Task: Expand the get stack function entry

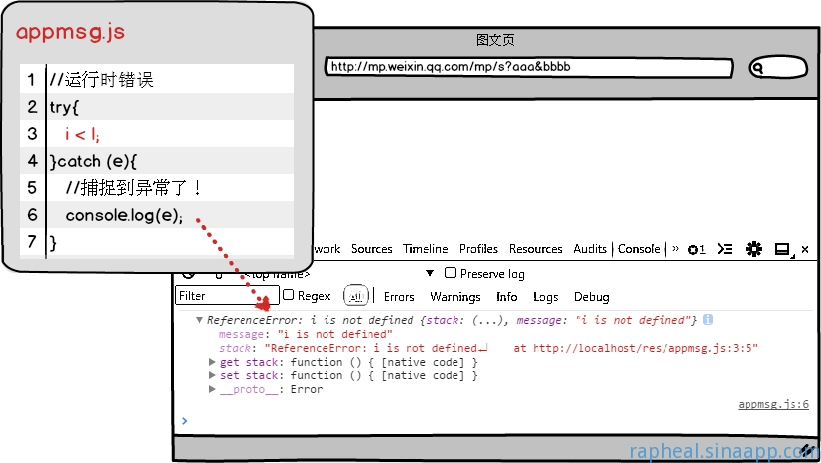Action: [x=212, y=362]
